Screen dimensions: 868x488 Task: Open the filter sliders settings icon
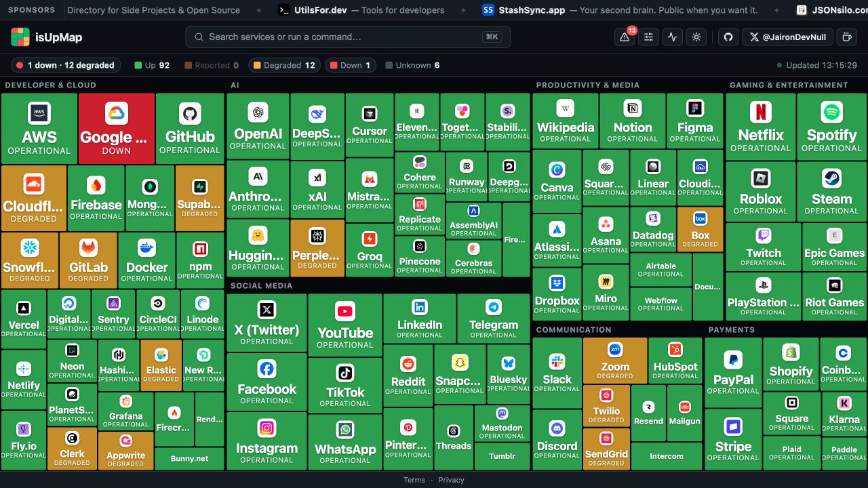tap(648, 37)
